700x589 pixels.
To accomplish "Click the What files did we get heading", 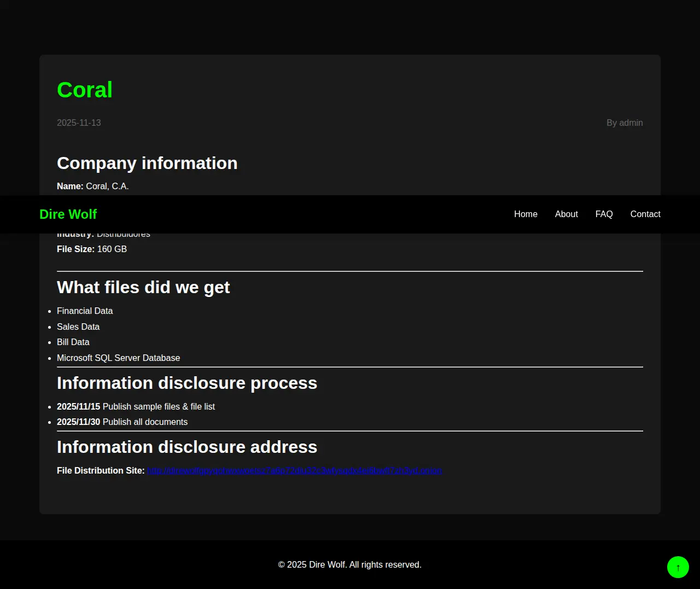I will point(143,288).
